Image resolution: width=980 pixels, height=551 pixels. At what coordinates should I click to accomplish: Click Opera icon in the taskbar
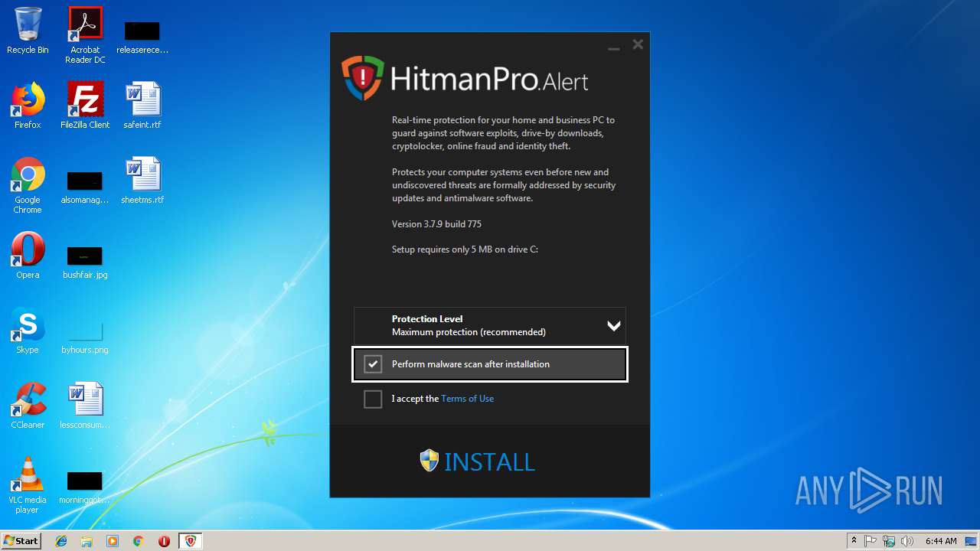tap(164, 541)
